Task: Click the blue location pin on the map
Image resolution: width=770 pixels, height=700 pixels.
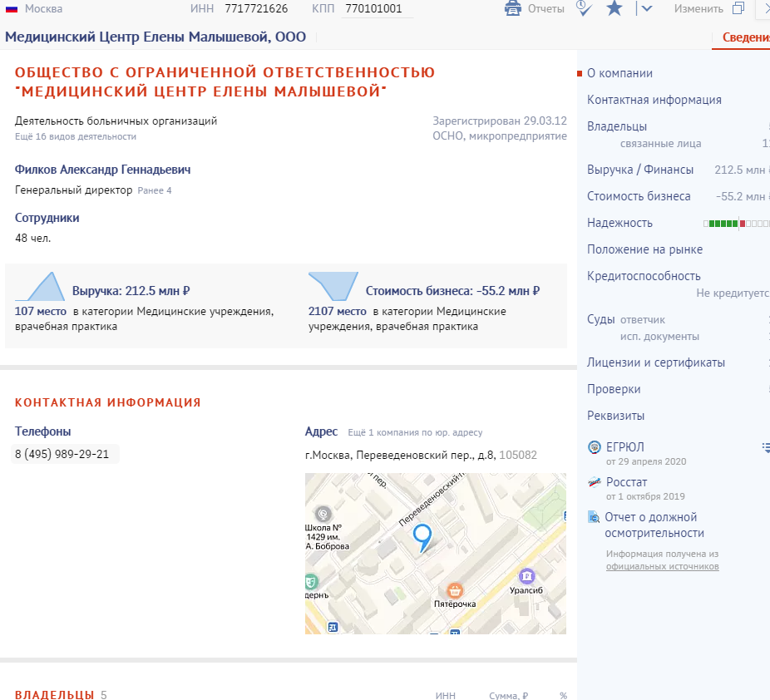Action: [x=422, y=538]
